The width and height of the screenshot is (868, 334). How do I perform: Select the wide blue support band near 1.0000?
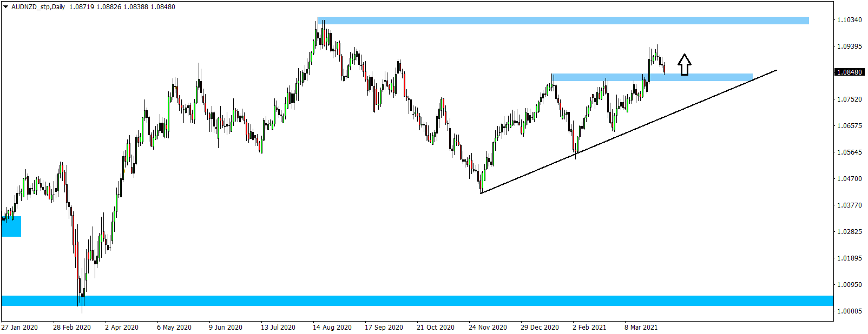[417, 300]
